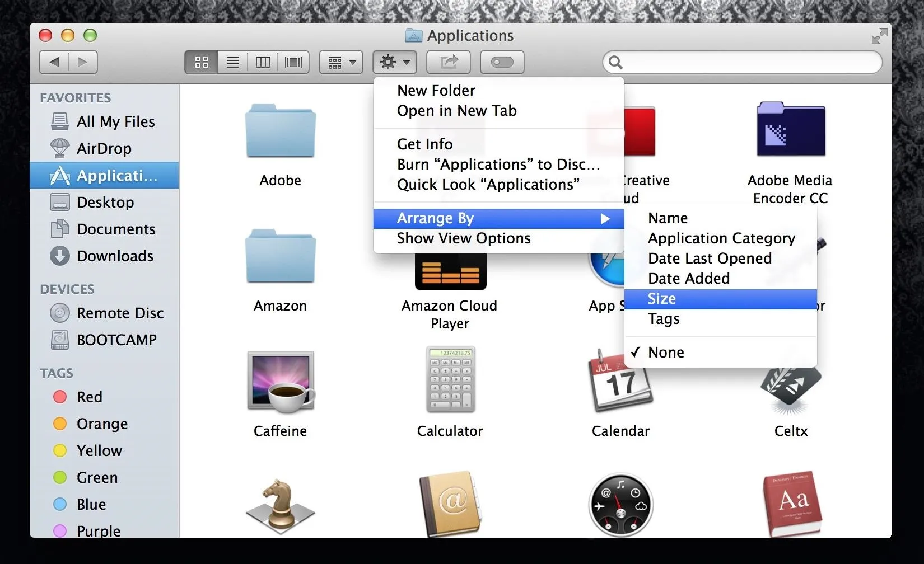924x564 pixels.
Task: Select Burn "Applications" to Disc…
Action: pos(498,164)
